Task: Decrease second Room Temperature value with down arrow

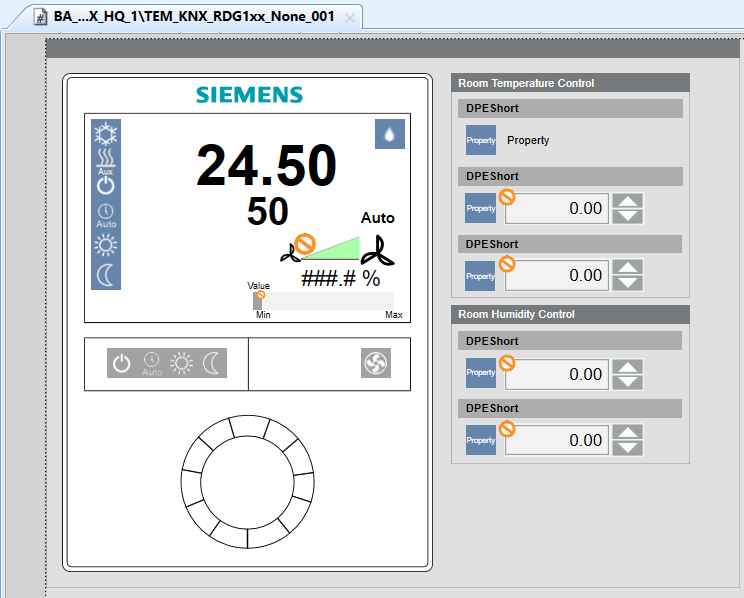Action: click(627, 283)
